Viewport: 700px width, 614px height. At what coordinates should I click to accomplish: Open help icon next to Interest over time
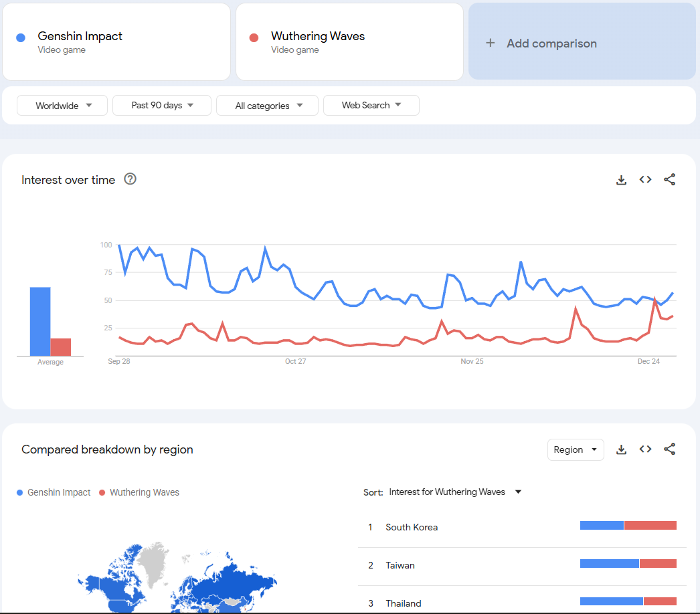(130, 179)
